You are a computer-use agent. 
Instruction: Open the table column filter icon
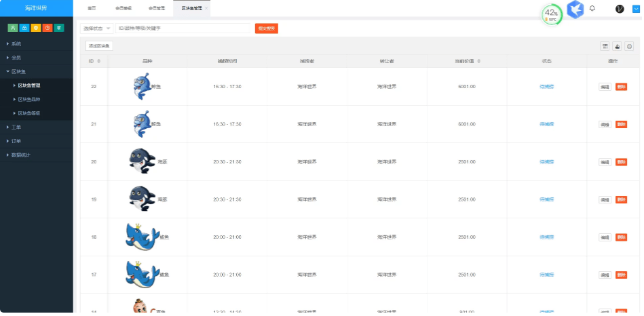click(605, 46)
